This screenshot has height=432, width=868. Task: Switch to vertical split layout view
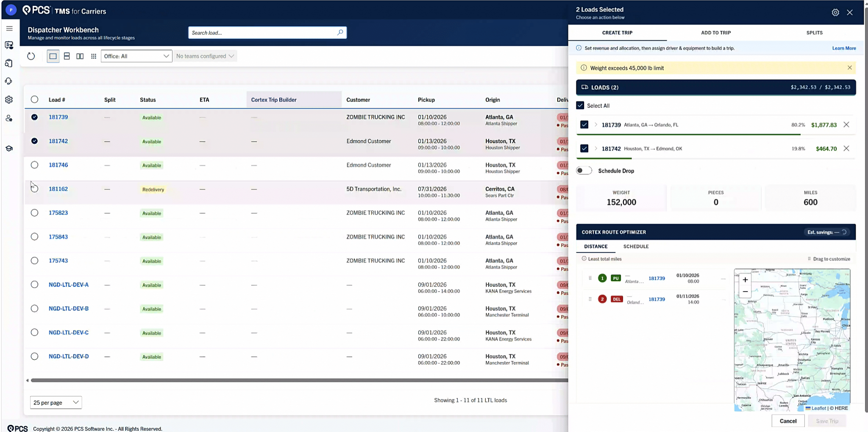pyautogui.click(x=80, y=56)
